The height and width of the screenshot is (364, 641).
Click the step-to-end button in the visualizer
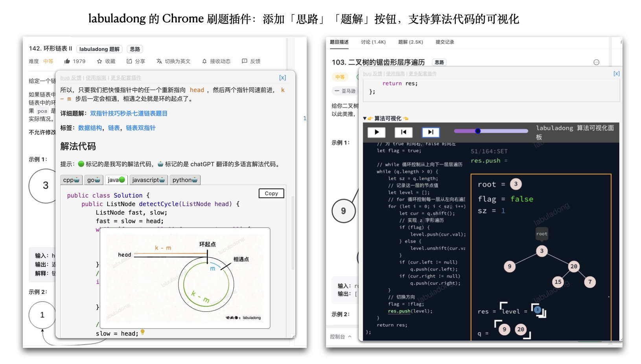pos(430,132)
